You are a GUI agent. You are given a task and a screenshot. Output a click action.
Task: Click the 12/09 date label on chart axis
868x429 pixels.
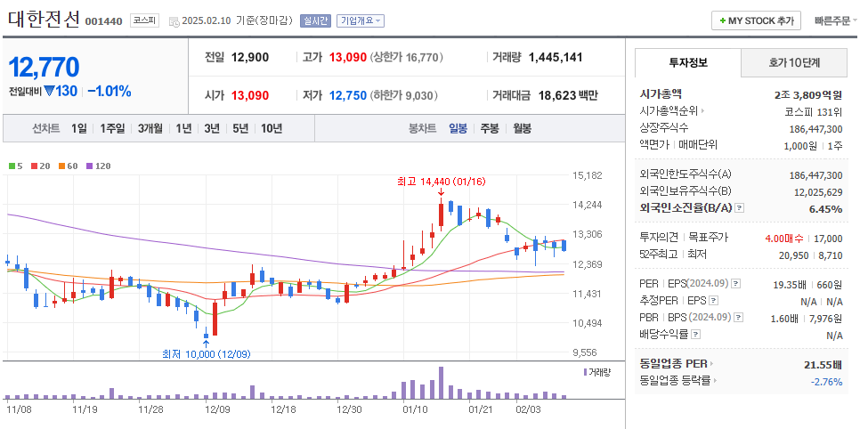[217, 409]
